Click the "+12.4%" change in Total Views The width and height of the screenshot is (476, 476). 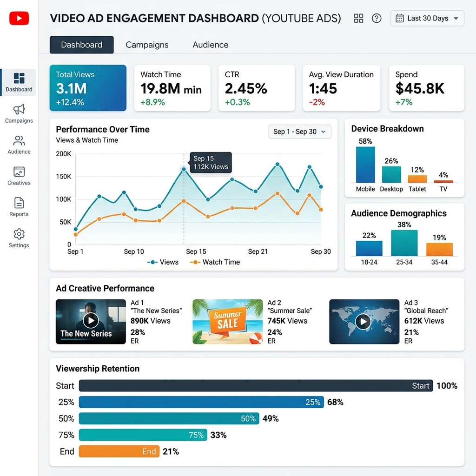click(70, 102)
